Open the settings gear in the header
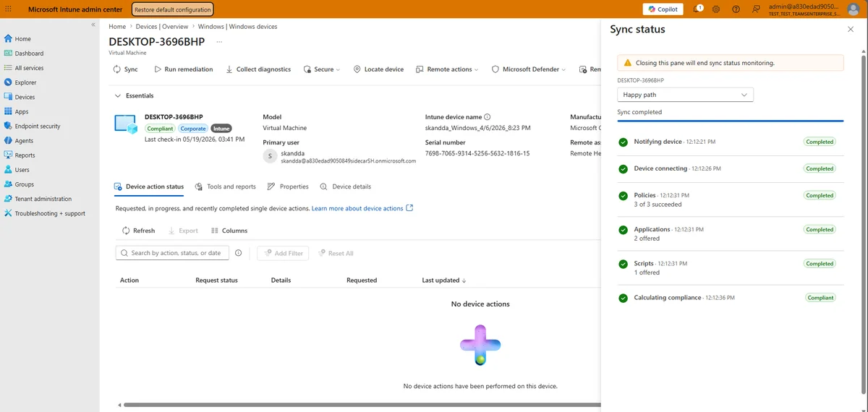Viewport: 868px width, 412px height. pos(716,9)
